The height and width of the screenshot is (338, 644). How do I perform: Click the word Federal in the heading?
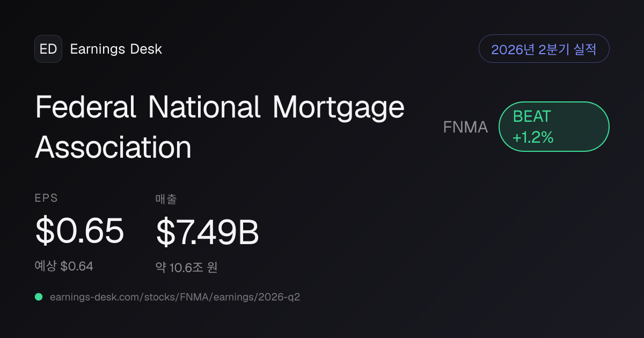86,107
